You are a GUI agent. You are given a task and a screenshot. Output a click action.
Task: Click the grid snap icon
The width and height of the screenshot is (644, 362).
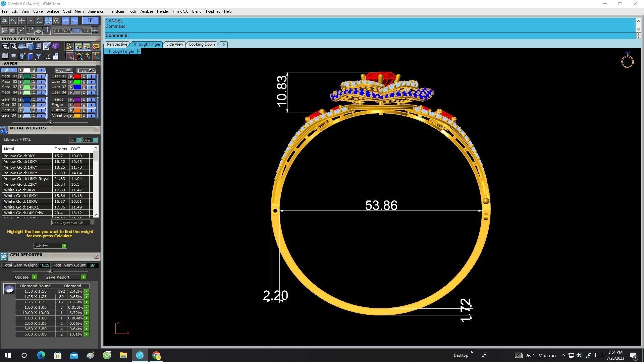click(x=95, y=31)
